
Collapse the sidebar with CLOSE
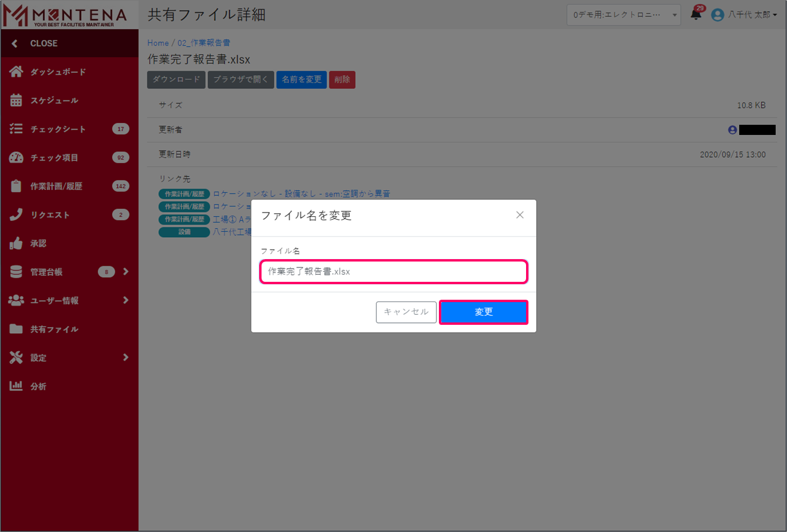(36, 44)
